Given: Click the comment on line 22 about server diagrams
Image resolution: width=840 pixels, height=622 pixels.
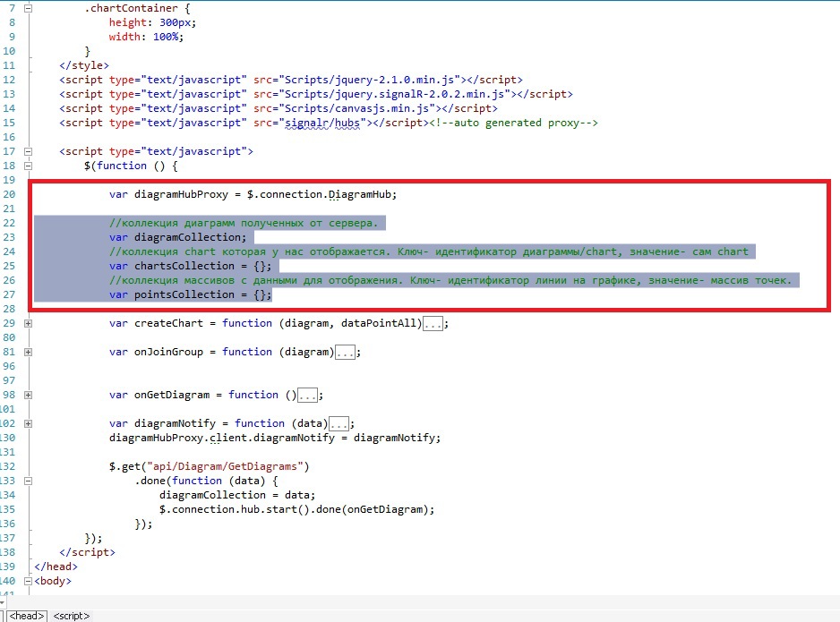Looking at the screenshot, I should pos(244,223).
